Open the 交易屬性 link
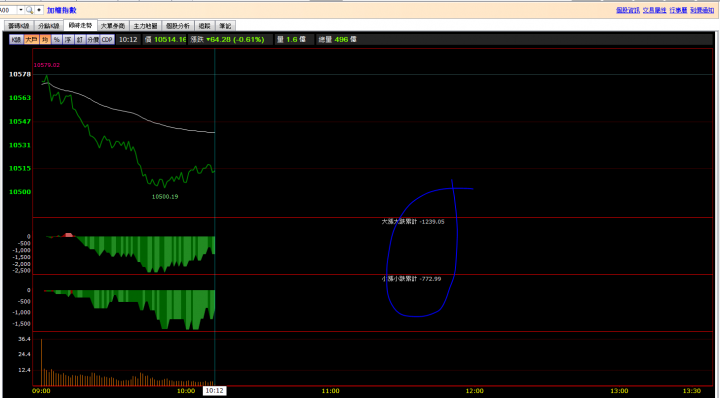 tap(654, 10)
